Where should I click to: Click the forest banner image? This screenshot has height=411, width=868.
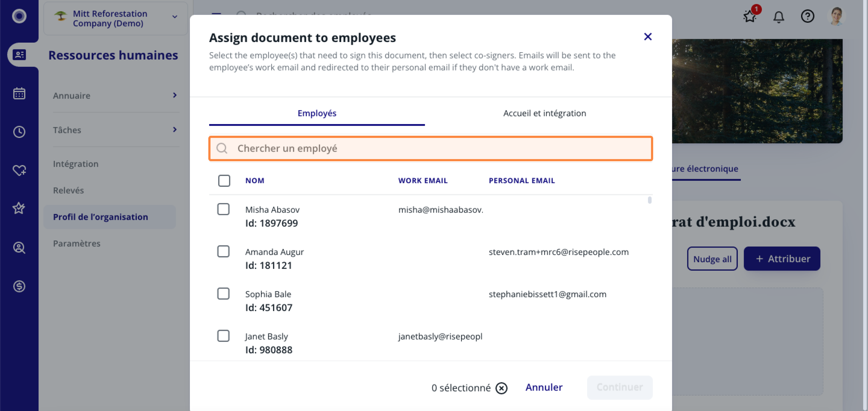(757, 91)
